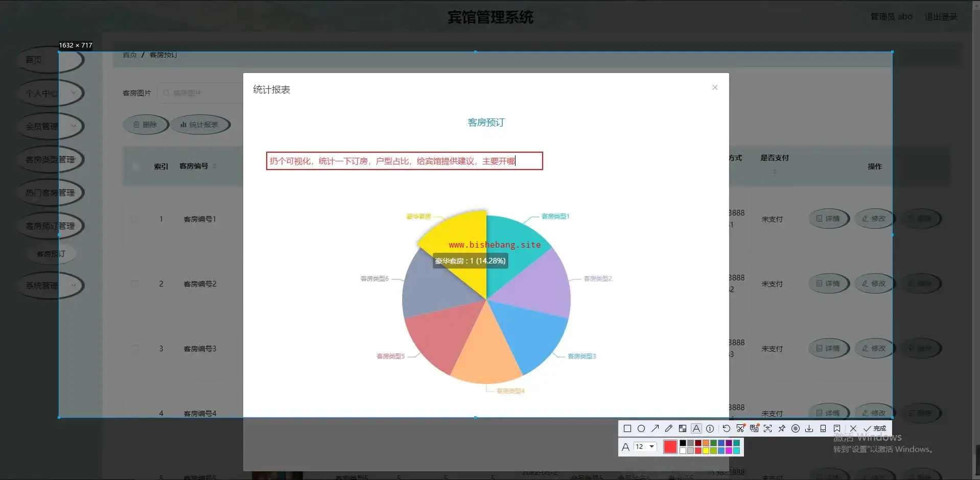Activate the text annotation tool
980x480 pixels.
[x=696, y=428]
